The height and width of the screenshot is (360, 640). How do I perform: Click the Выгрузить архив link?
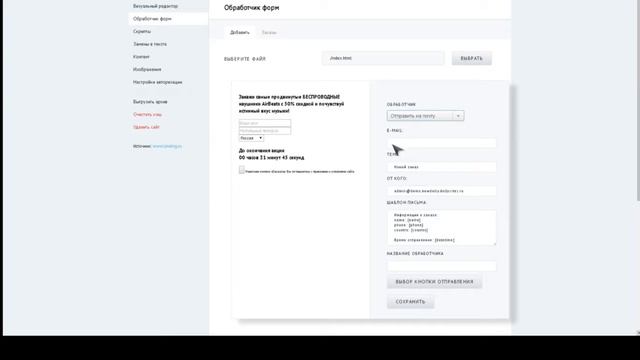coord(150,102)
